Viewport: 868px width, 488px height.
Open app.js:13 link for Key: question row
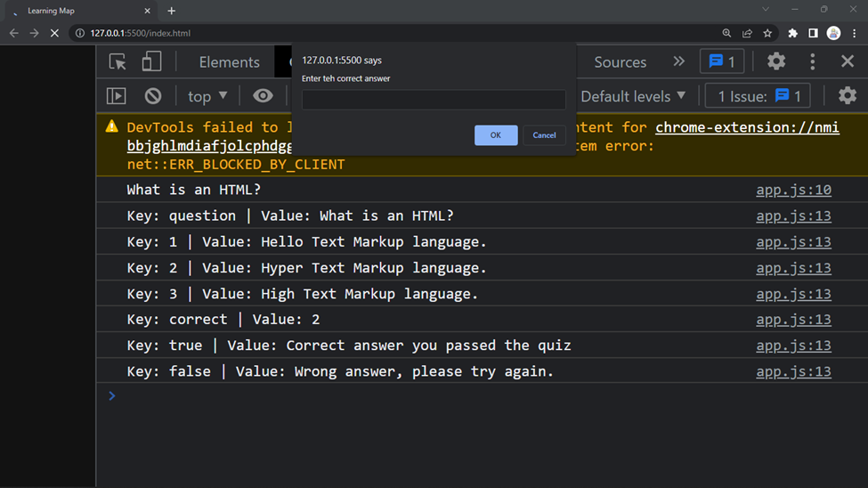tap(793, 216)
